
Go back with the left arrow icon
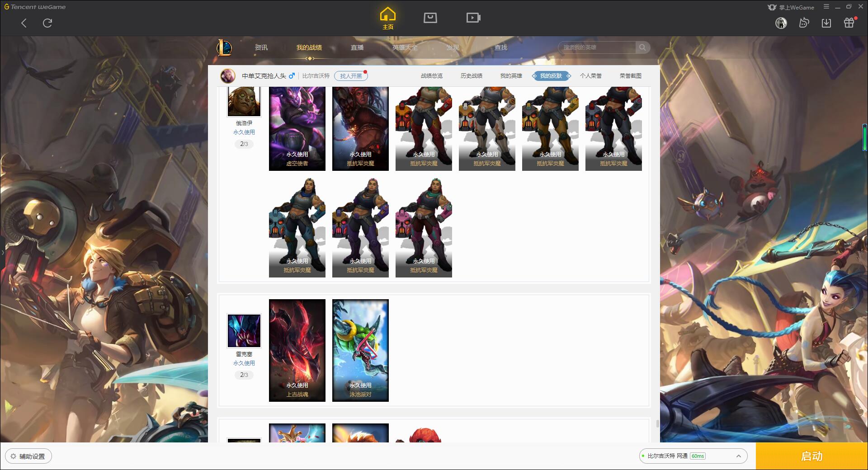coord(24,23)
